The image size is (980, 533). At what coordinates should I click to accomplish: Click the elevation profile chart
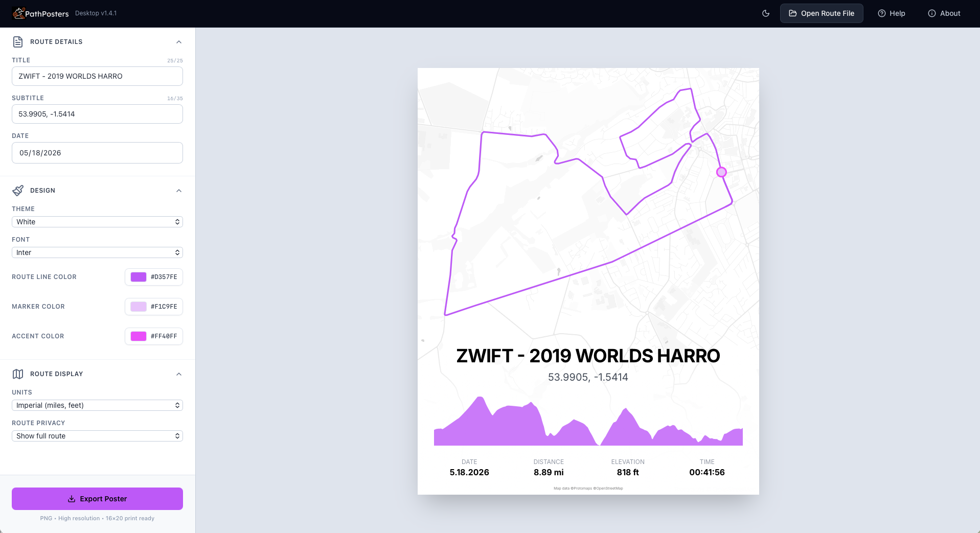tap(588, 421)
